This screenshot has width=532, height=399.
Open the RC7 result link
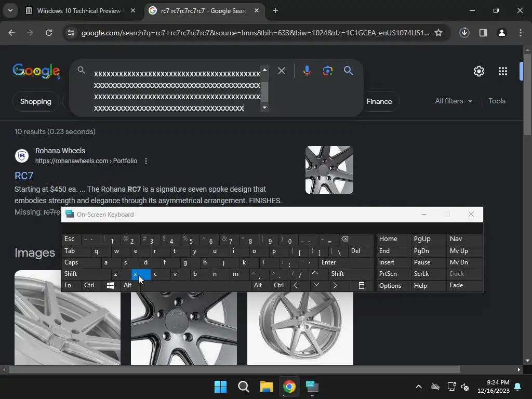24,176
